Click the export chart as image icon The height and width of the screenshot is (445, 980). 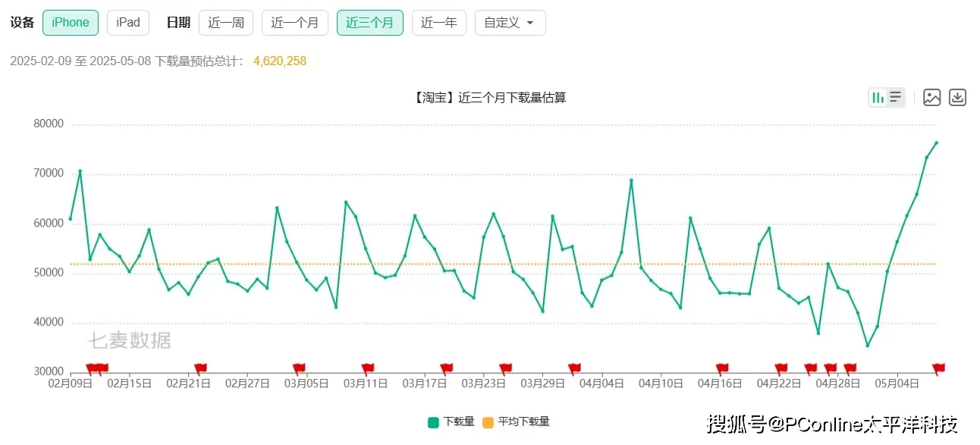coord(931,97)
